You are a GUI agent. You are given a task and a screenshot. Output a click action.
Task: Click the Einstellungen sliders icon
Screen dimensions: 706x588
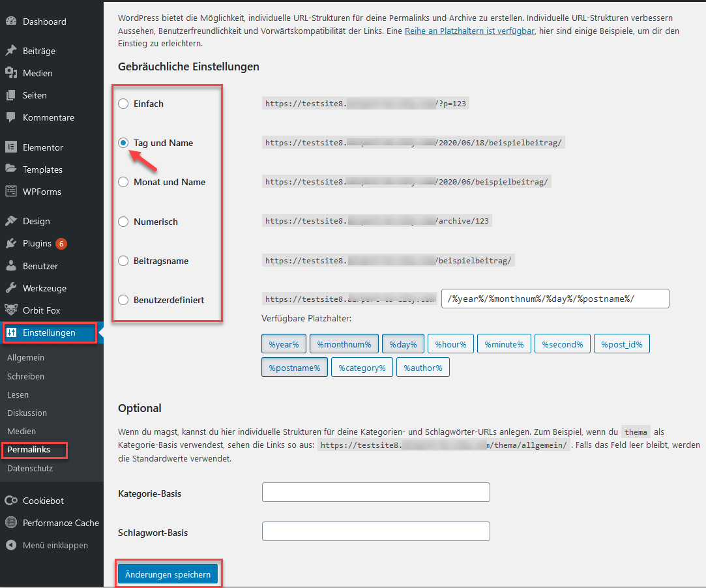(x=12, y=332)
